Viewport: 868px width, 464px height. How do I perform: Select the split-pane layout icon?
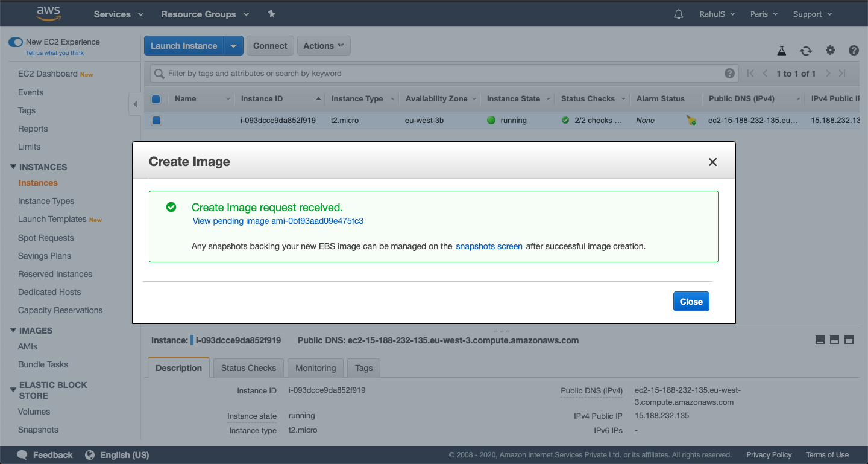834,339
